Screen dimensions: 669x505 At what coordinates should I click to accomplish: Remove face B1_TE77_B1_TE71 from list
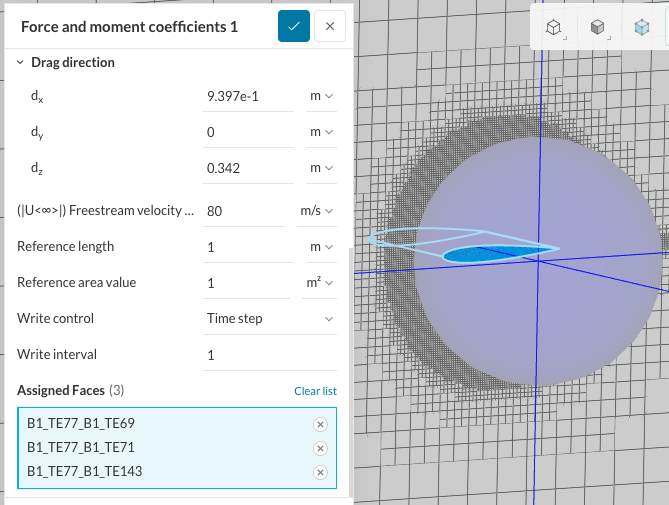320,448
